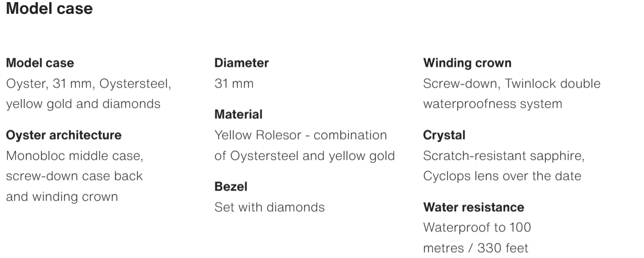Click the bold "Bezel" label

231,187
